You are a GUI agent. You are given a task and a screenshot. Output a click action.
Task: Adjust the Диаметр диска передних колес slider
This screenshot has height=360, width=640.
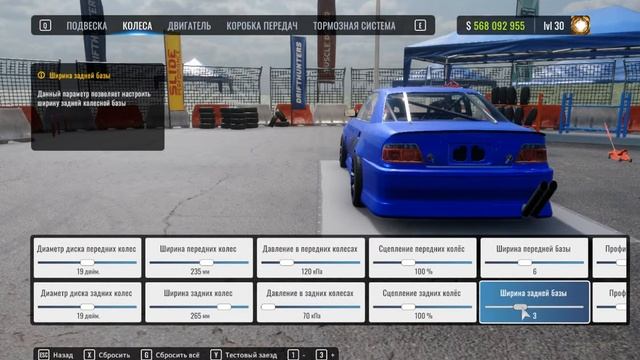pyautogui.click(x=87, y=262)
